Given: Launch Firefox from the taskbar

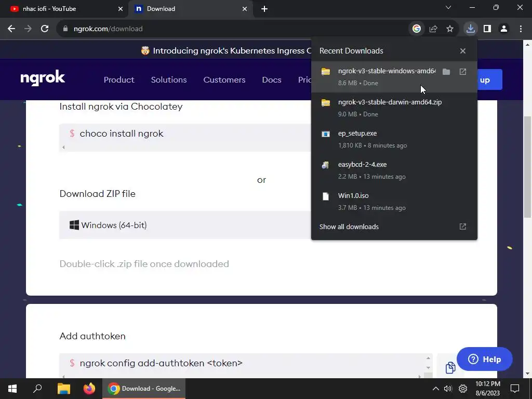Looking at the screenshot, I should [89, 389].
